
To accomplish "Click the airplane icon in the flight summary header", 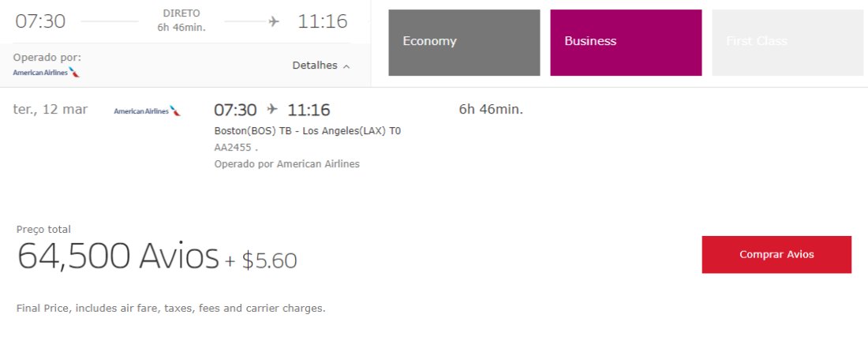I will point(274,21).
